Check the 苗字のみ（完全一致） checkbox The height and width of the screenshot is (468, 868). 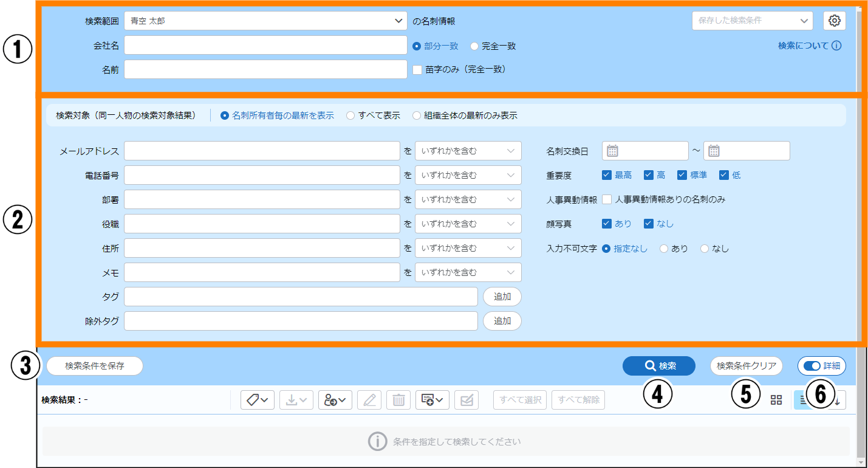pos(417,70)
